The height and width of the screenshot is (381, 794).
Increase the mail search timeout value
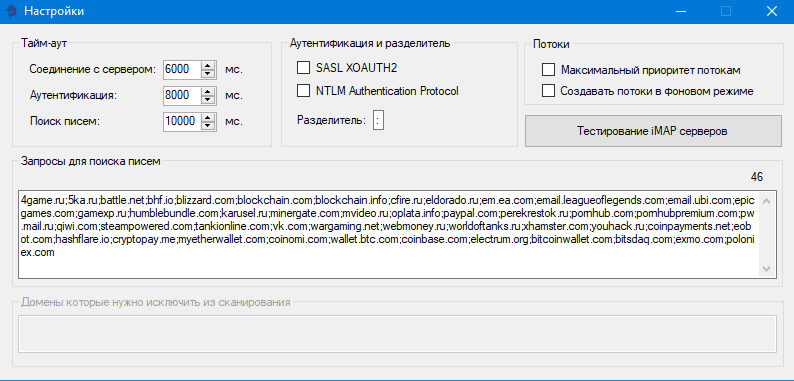(208, 118)
